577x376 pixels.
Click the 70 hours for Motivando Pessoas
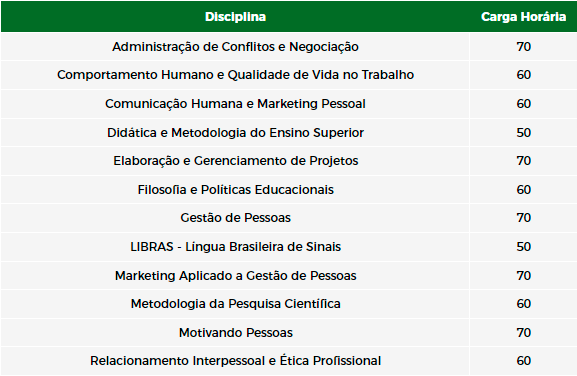523,333
